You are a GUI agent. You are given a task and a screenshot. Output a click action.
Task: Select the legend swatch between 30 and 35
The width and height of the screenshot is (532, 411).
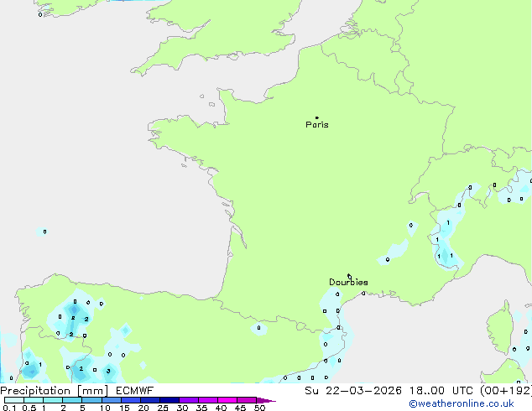coord(189,400)
